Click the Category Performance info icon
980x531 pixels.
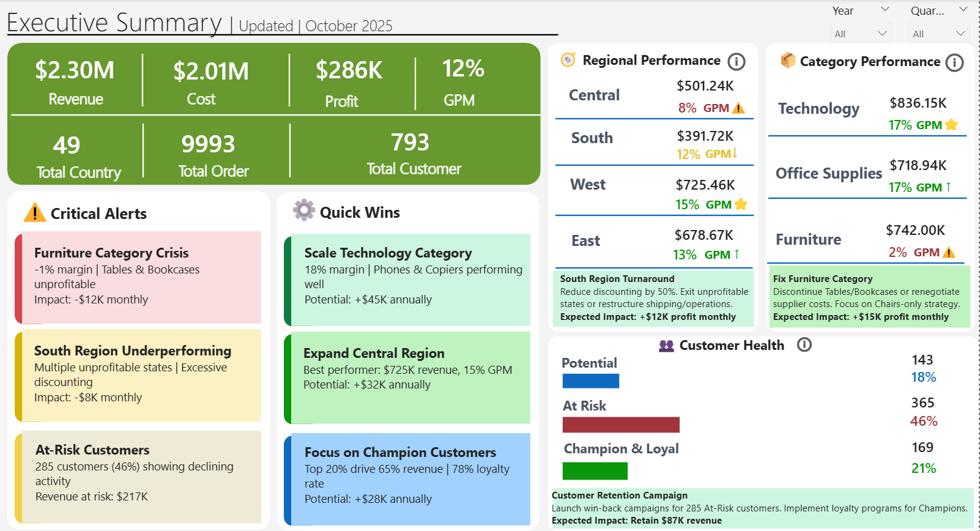pos(954,62)
